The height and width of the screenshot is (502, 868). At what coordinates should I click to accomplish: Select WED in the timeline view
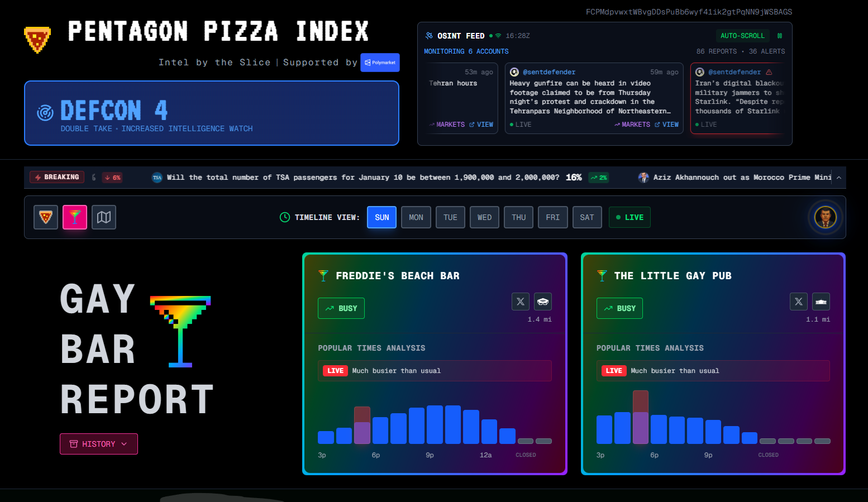click(x=485, y=217)
